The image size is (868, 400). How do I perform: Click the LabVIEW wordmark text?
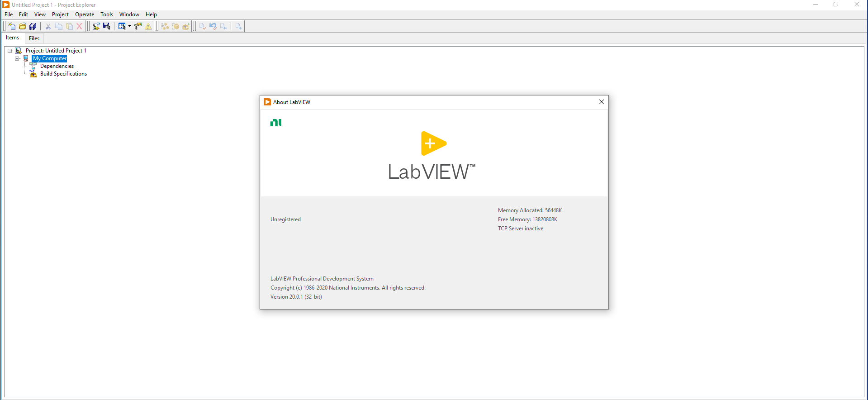point(432,172)
